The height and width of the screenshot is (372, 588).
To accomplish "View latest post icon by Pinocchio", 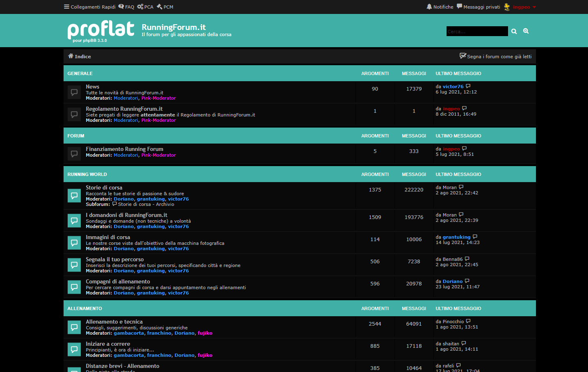I will pos(469,321).
